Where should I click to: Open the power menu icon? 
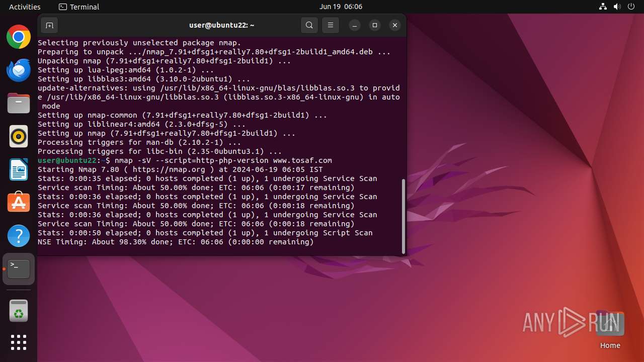tap(631, 7)
